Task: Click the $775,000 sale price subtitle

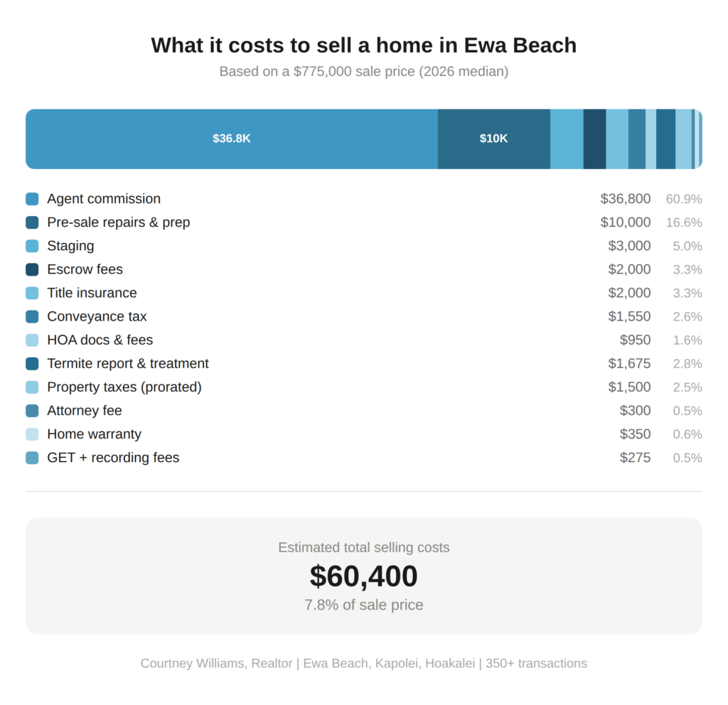Action: (x=363, y=72)
